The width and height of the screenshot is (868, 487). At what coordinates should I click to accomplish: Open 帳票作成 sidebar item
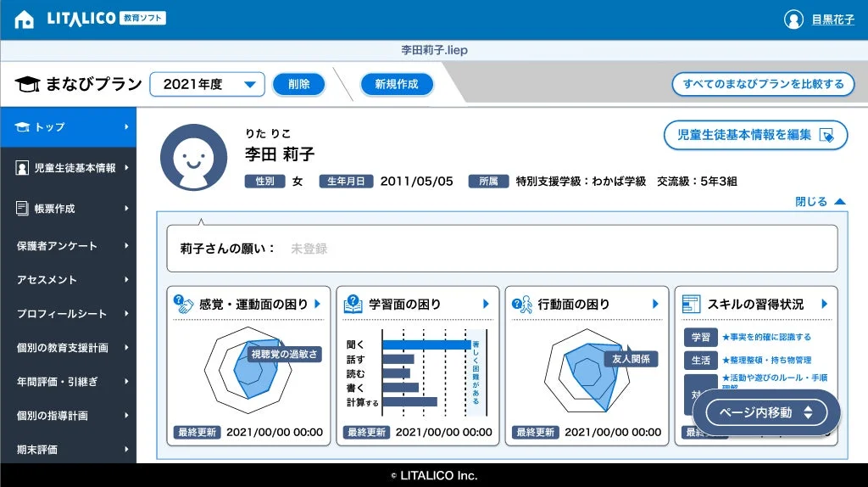[68, 209]
